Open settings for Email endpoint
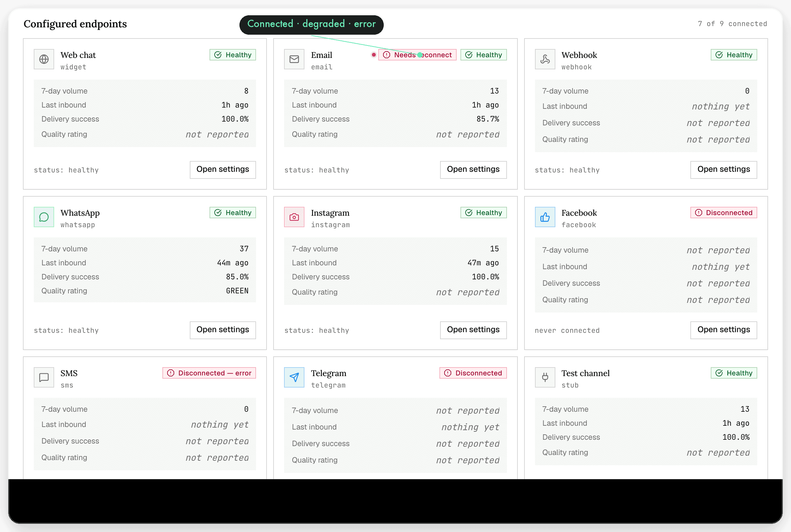 [473, 170]
